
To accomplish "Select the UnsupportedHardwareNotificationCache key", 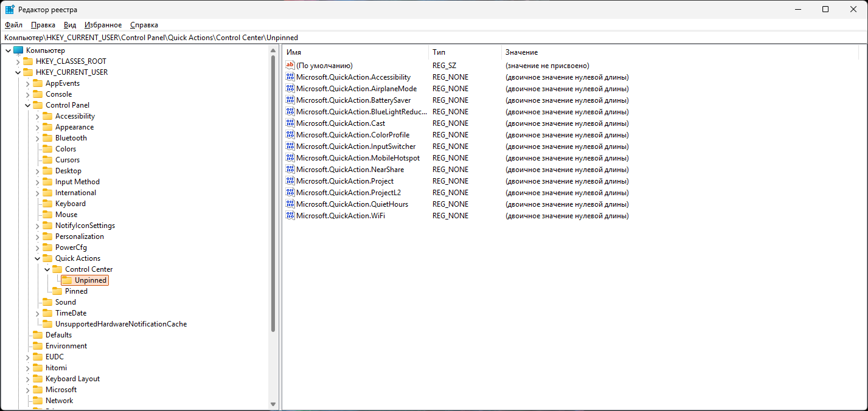I will pos(121,324).
